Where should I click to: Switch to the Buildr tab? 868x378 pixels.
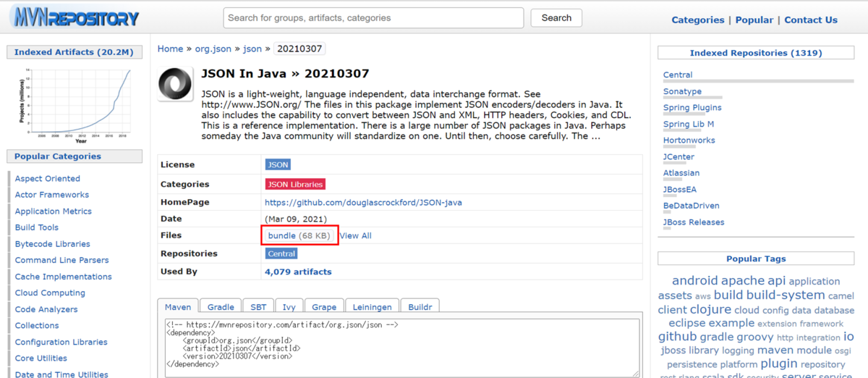pos(419,306)
